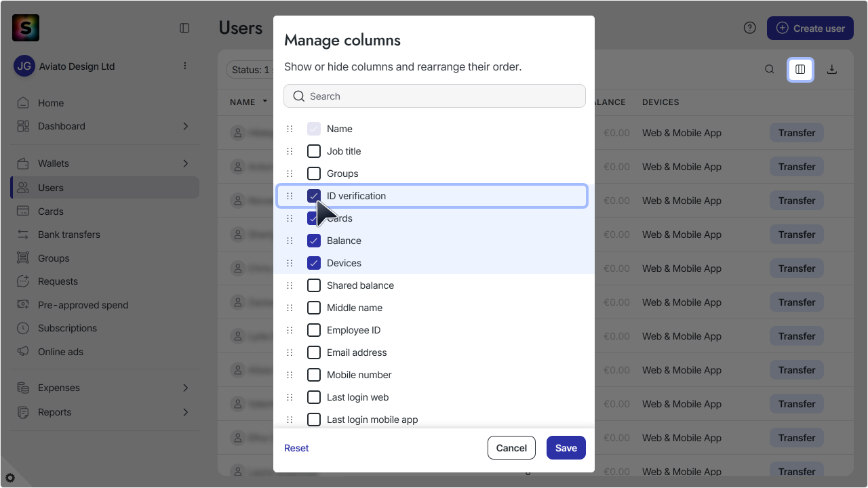Uncheck the Balance column checkbox
Viewport: 868px width, 488px height.
click(x=314, y=241)
